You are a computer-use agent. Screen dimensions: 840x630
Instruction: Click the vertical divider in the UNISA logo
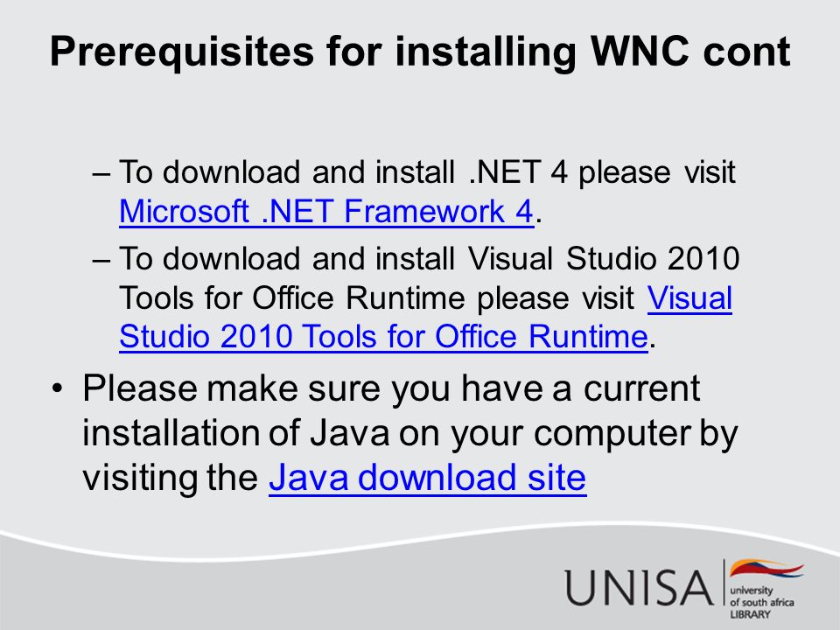(x=724, y=584)
